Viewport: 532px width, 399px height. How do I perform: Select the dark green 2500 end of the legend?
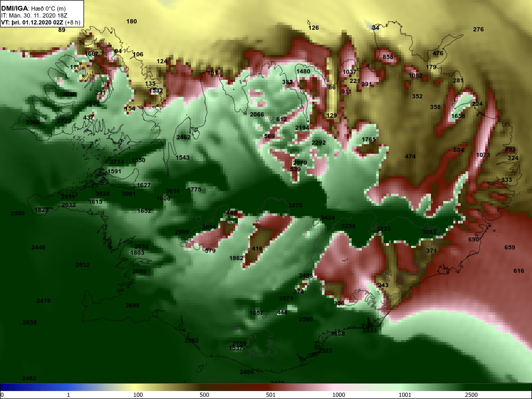[x=499, y=387]
